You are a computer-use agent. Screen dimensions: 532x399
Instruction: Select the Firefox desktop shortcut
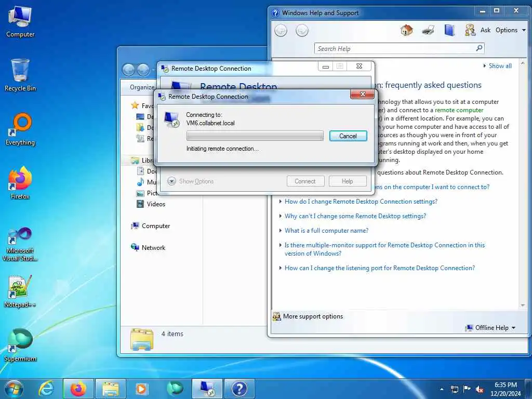(20, 183)
